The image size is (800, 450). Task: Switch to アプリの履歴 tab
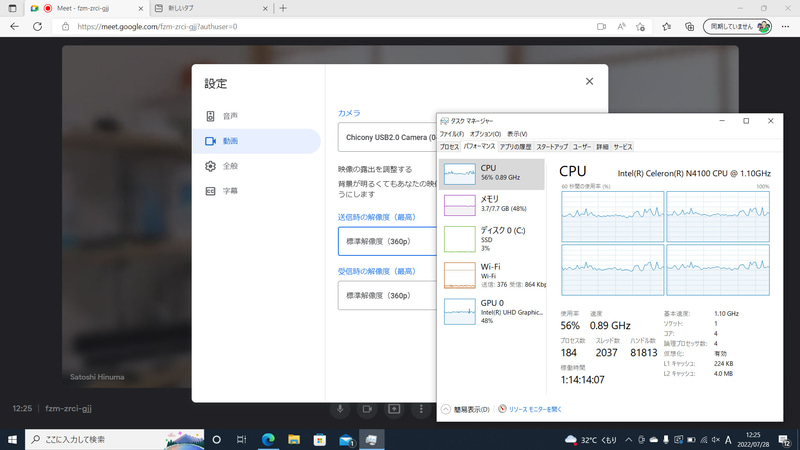tap(515, 147)
